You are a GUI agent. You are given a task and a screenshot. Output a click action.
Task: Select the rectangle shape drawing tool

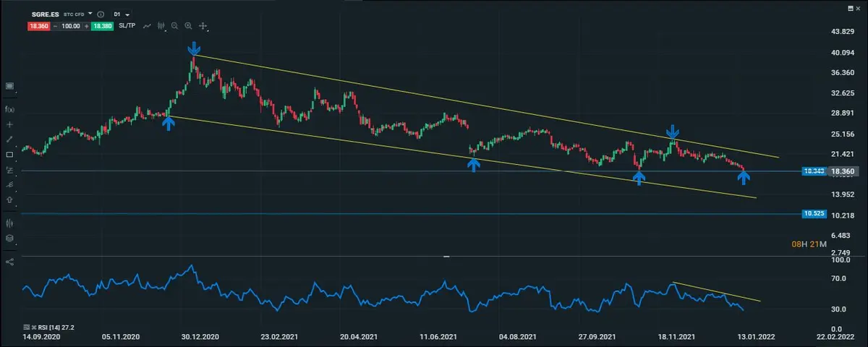point(9,154)
